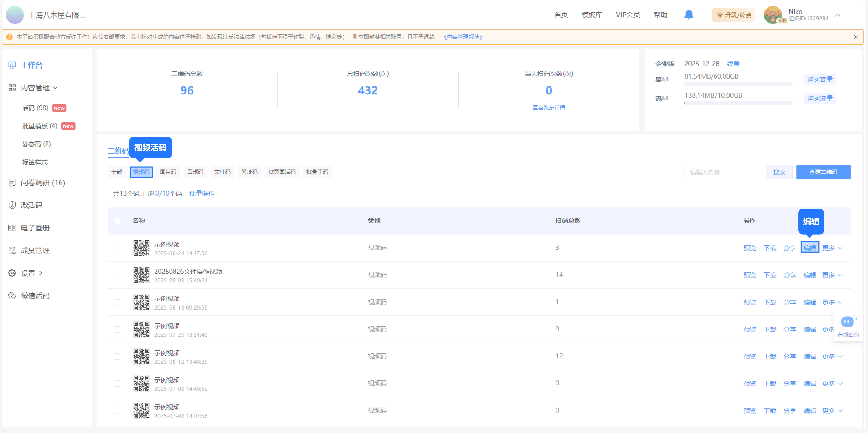Viewport: 868px width, 433px height.
Task: Click the 问卷调研 survey sidebar icon
Action: click(x=12, y=183)
